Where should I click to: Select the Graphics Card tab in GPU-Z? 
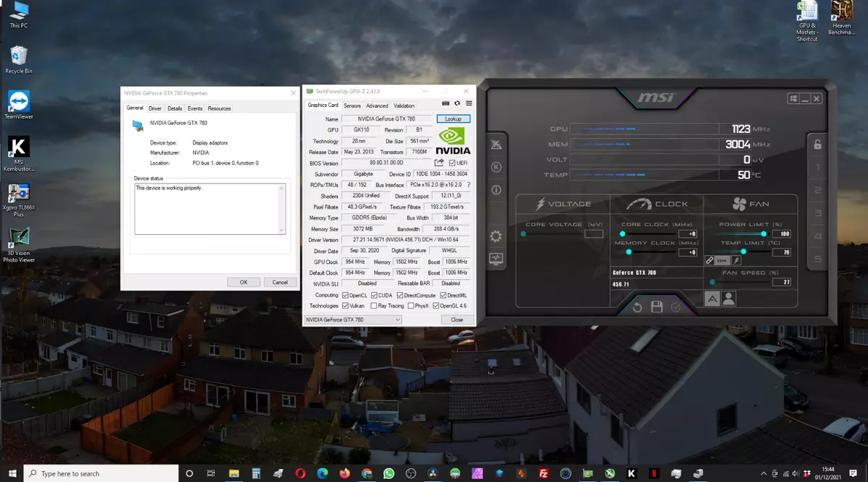323,105
